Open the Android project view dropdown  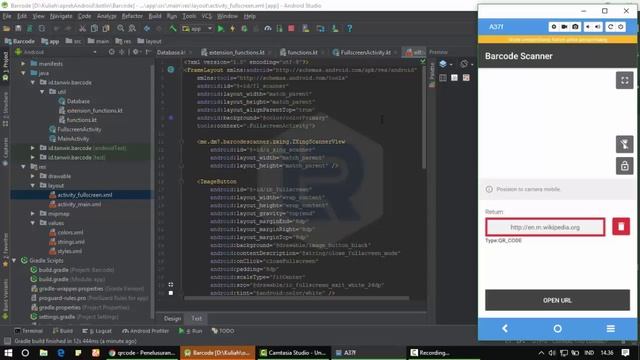click(56, 52)
